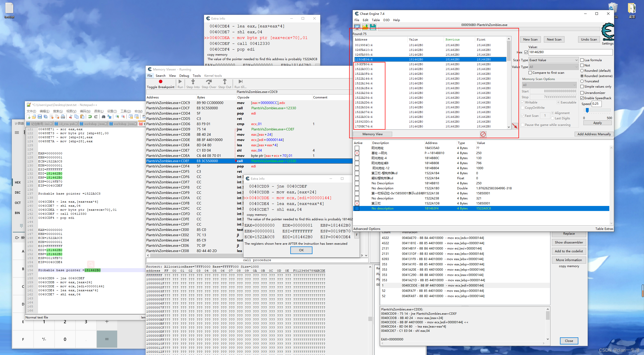Click Run till in the Memory Viewer toolbar
Image resolution: width=644 pixels, height=355 pixels.
pos(240,84)
